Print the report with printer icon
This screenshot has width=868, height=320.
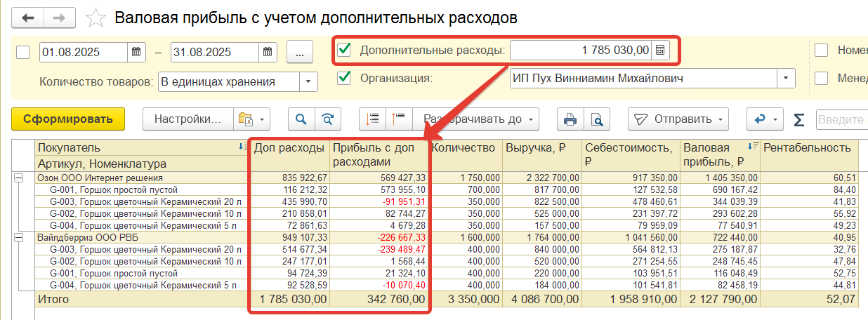570,119
